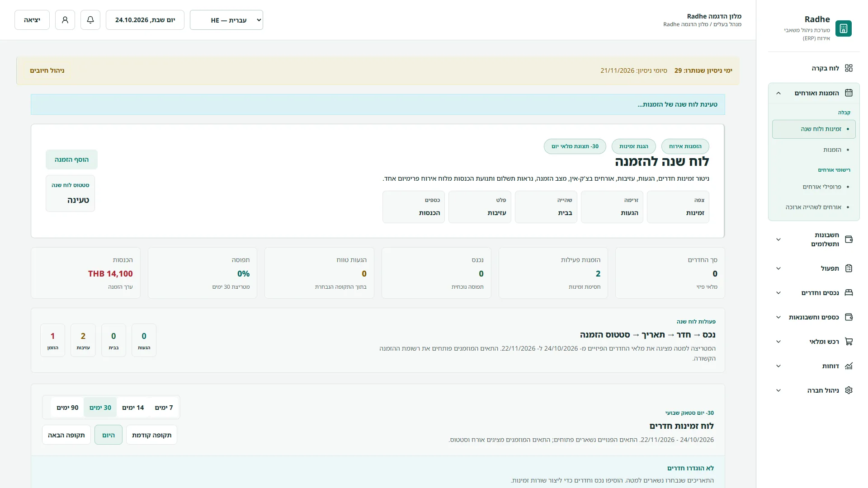Click the gear icon beside ניהול חברה
This screenshot has height=488, width=868.
point(849,390)
